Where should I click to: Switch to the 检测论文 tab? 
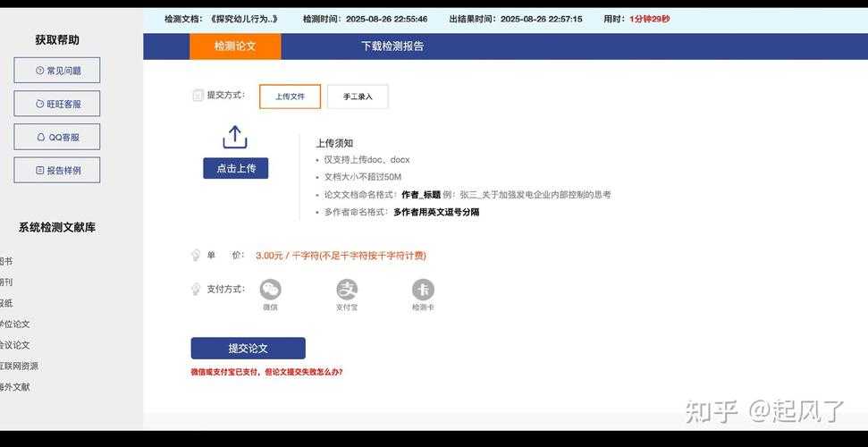pyautogui.click(x=235, y=46)
